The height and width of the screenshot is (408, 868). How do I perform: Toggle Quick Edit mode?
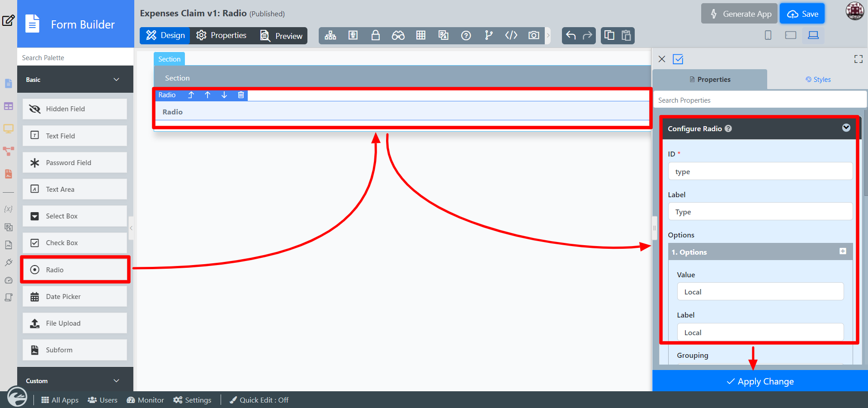click(x=259, y=400)
